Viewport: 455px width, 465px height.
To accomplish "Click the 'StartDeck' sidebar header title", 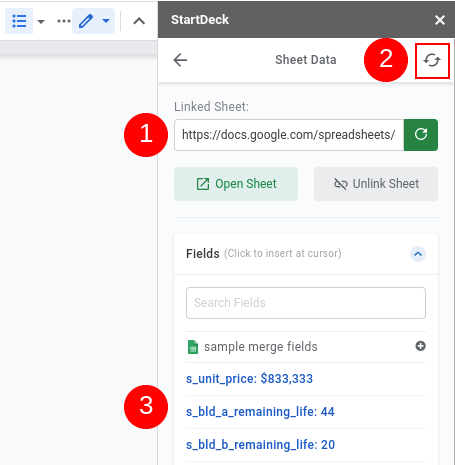I will (200, 20).
